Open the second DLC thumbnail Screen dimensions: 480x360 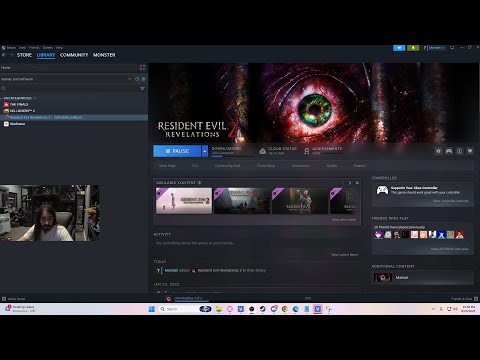pos(242,201)
